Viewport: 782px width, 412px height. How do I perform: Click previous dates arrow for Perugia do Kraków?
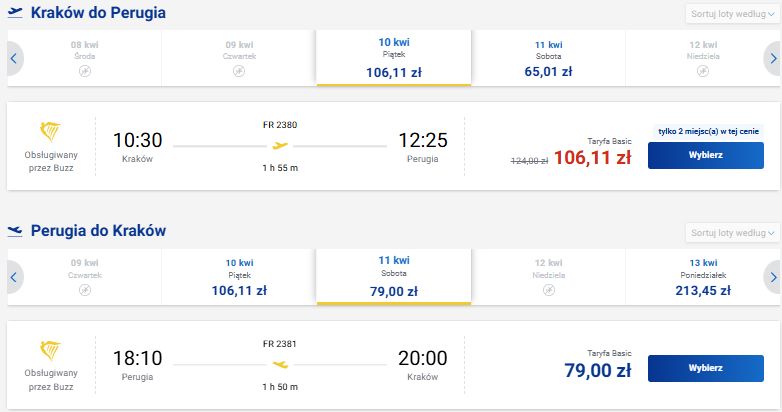click(x=14, y=277)
